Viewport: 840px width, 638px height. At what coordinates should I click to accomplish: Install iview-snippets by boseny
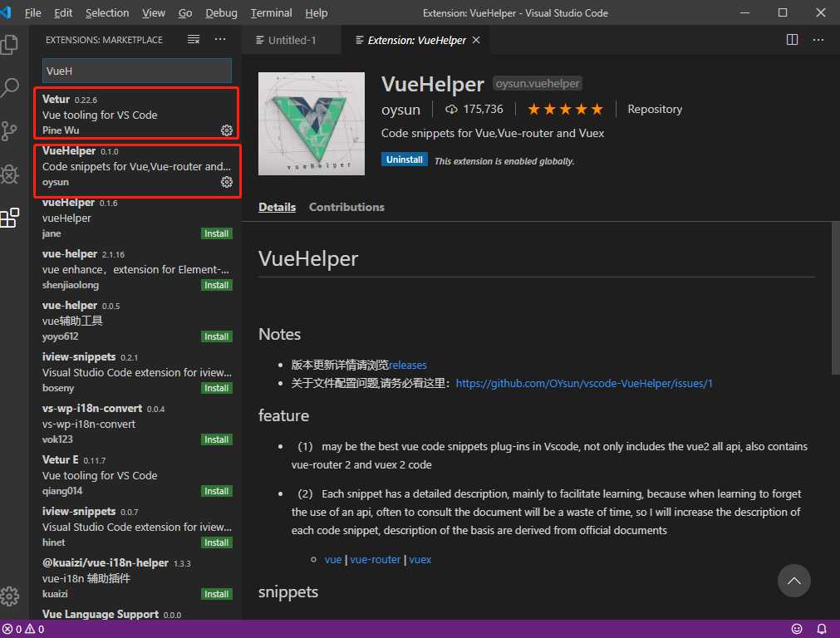point(216,388)
